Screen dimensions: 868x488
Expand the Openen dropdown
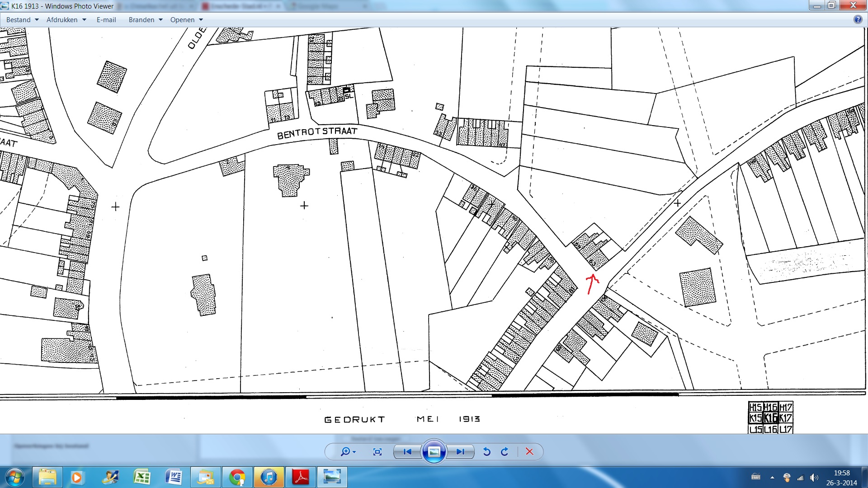(x=186, y=20)
